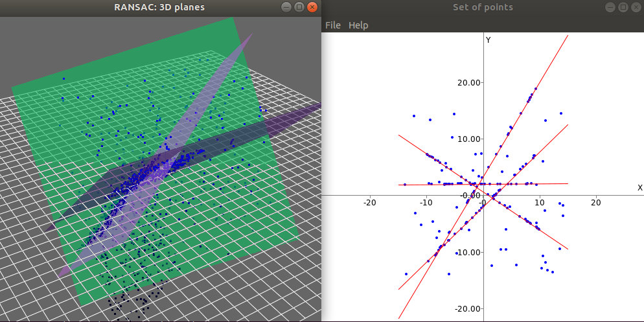Close the RANSAC: 3D planes window
Image resolution: width=644 pixels, height=322 pixels.
[x=312, y=7]
